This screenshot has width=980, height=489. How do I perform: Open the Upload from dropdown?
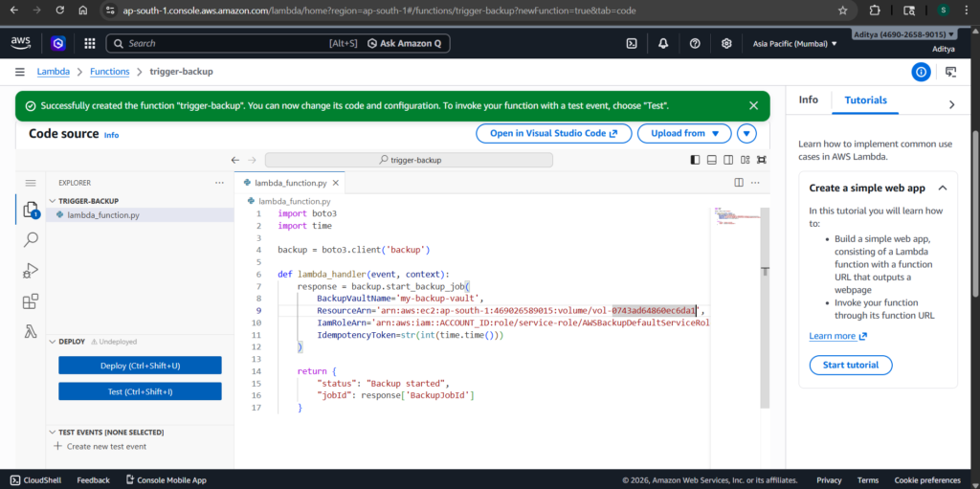683,134
